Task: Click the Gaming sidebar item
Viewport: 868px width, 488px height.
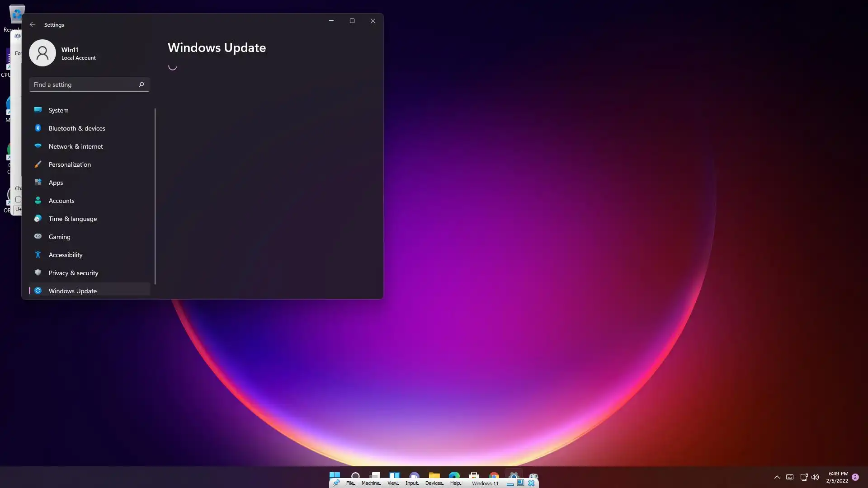Action: click(59, 237)
